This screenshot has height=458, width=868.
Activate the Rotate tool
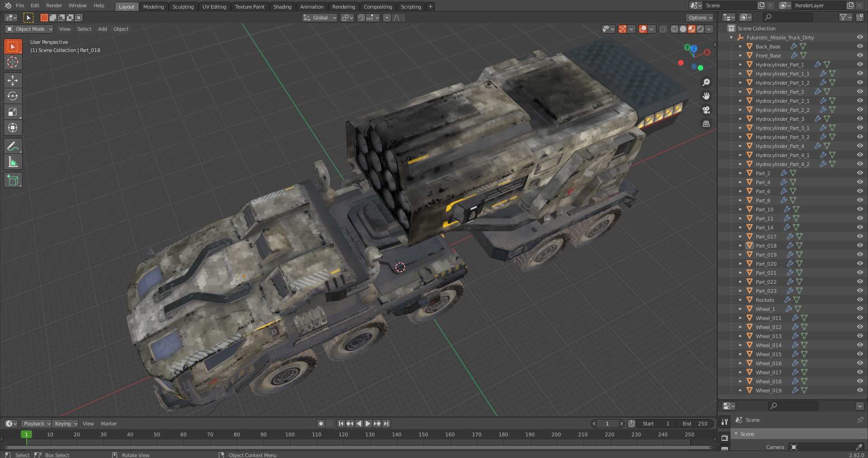pos(13,96)
